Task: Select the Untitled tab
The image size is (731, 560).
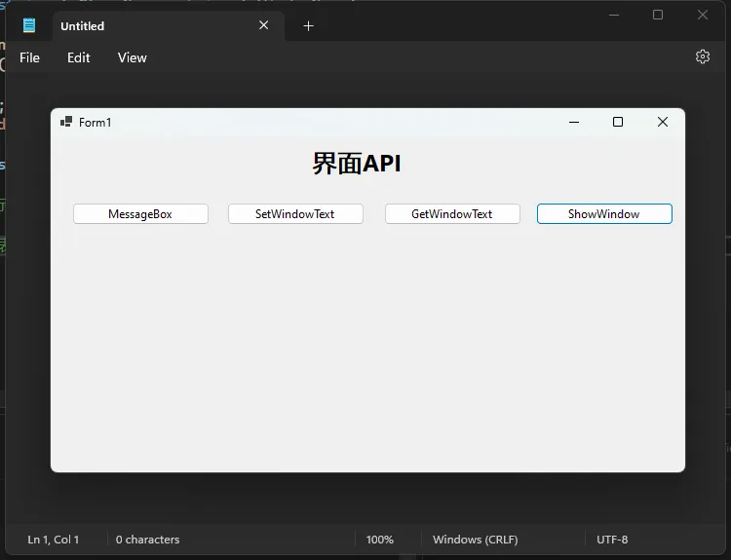Action: tap(168, 26)
